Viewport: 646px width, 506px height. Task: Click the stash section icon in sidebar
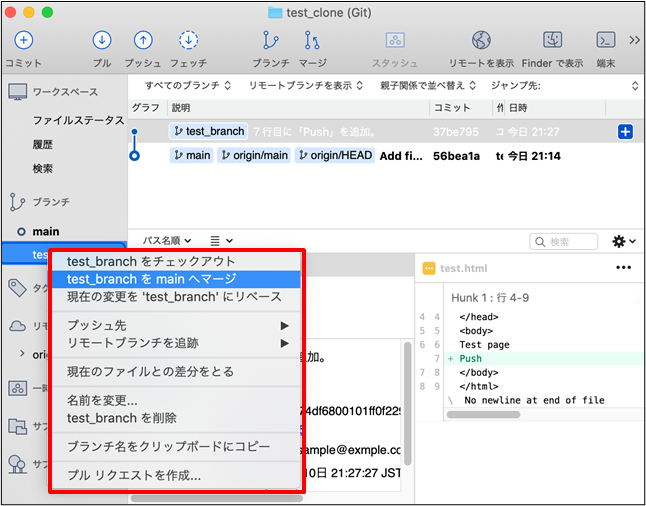[18, 388]
